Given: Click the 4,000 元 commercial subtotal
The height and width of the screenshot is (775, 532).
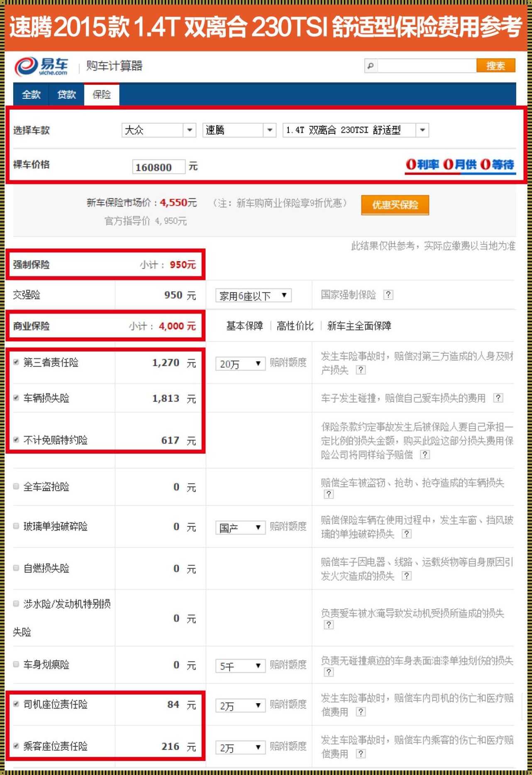Looking at the screenshot, I should tap(177, 326).
